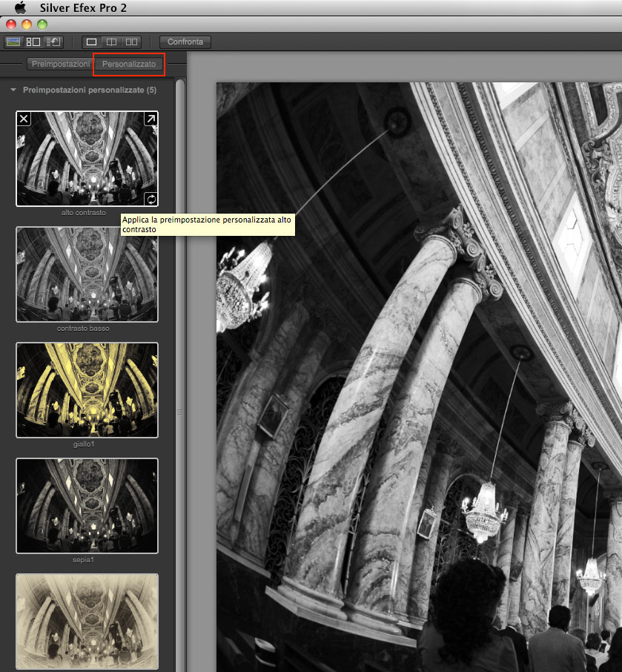Click the sepia1 label
The image size is (622, 672).
(83, 560)
